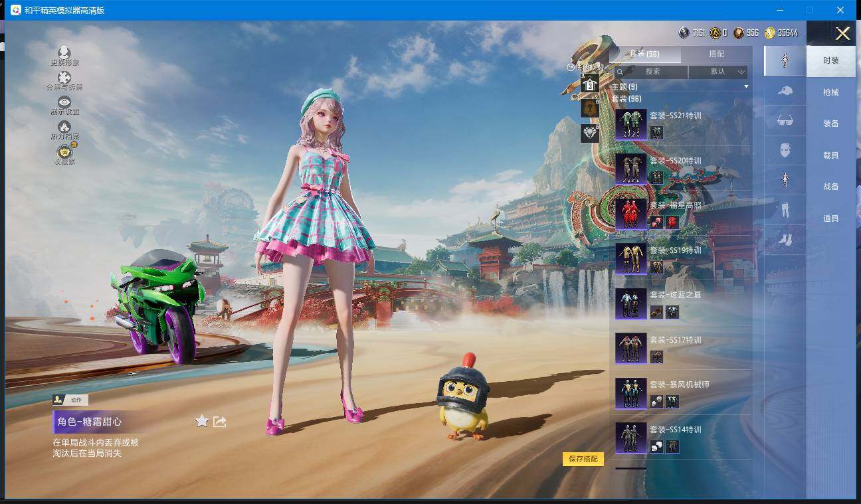Select the 套装-SS20特训 outfit thumbnail

click(631, 169)
